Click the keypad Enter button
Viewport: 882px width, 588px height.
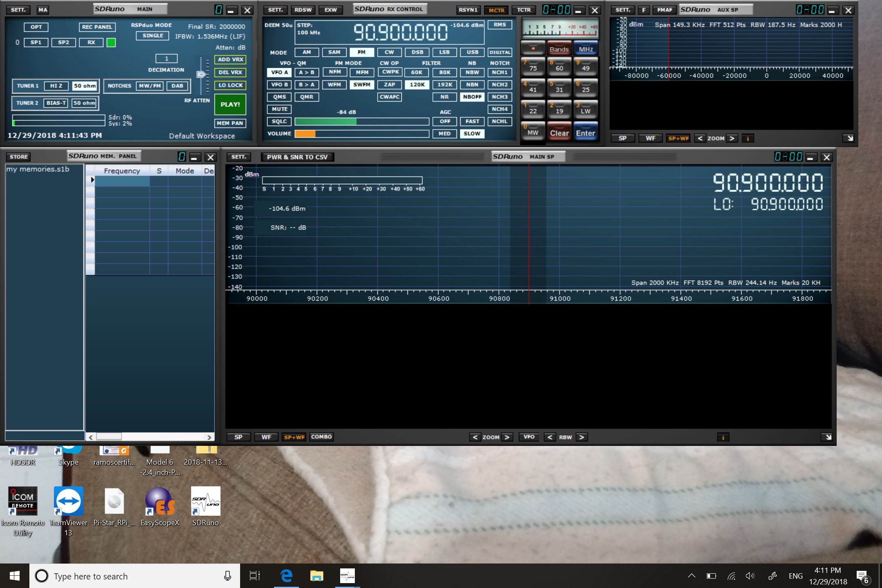pos(586,132)
